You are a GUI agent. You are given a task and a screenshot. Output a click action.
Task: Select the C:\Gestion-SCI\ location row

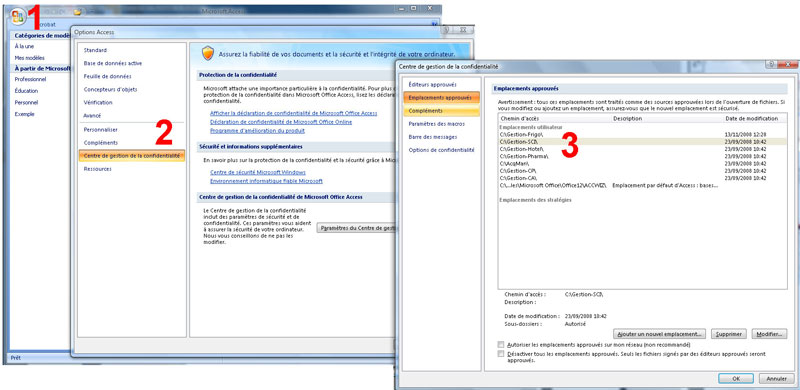643,141
